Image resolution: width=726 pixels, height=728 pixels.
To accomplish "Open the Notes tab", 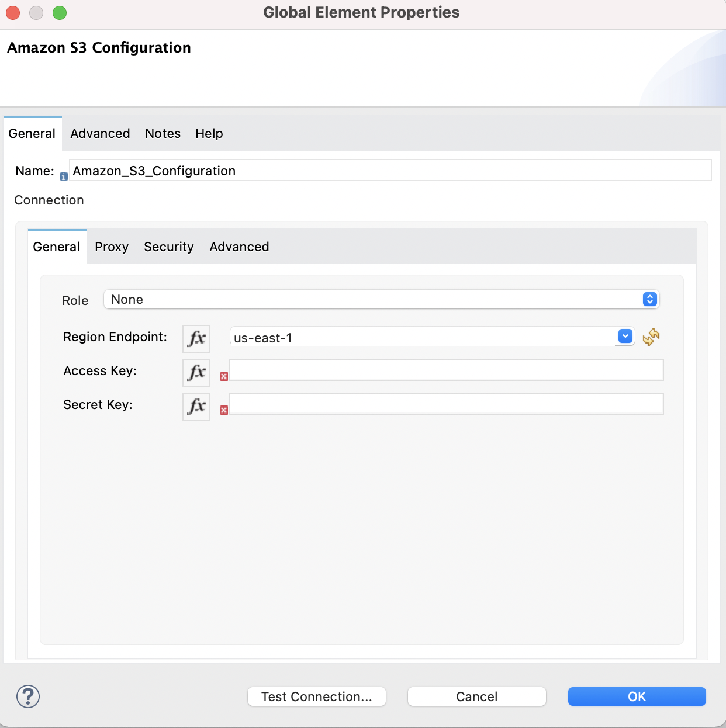I will click(163, 133).
